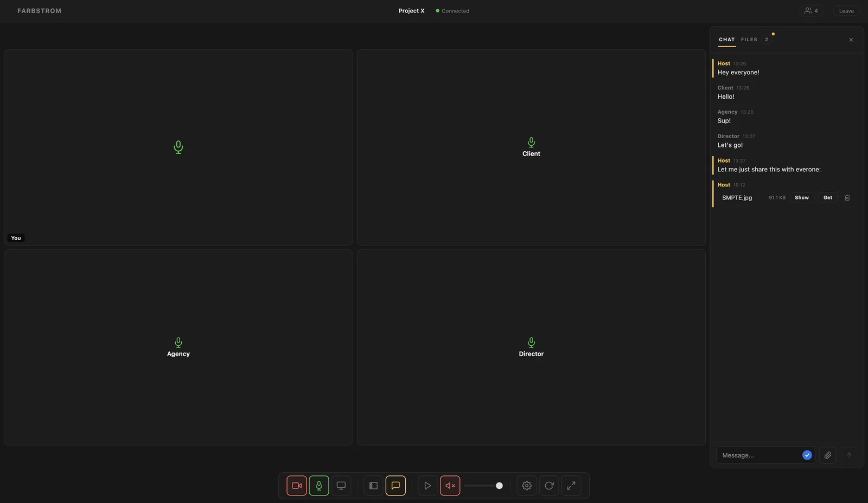The width and height of the screenshot is (868, 503).
Task: Click the play button in the toolbar
Action: point(427,486)
